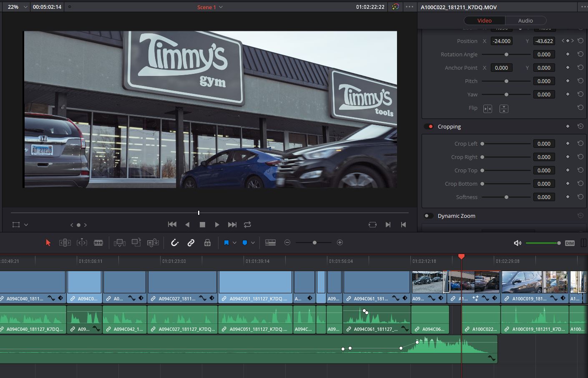
Task: Zoom out timeline with minus button
Action: [x=287, y=242]
